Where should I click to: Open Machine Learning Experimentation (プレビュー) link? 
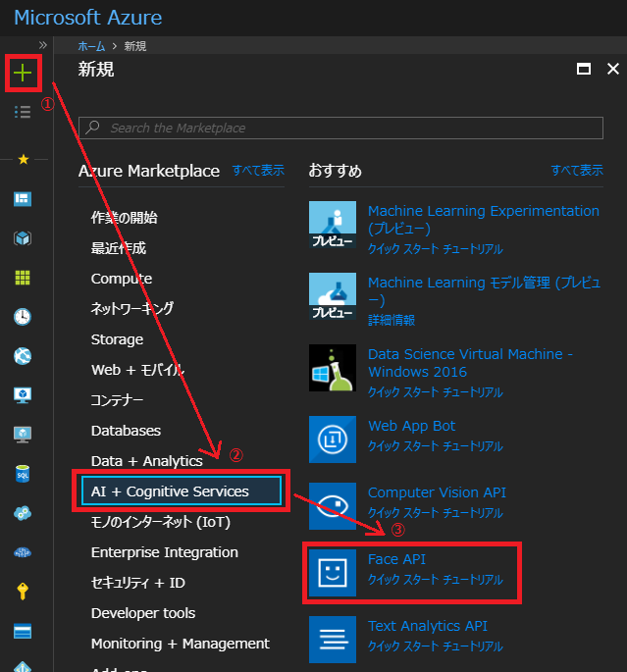click(x=484, y=220)
